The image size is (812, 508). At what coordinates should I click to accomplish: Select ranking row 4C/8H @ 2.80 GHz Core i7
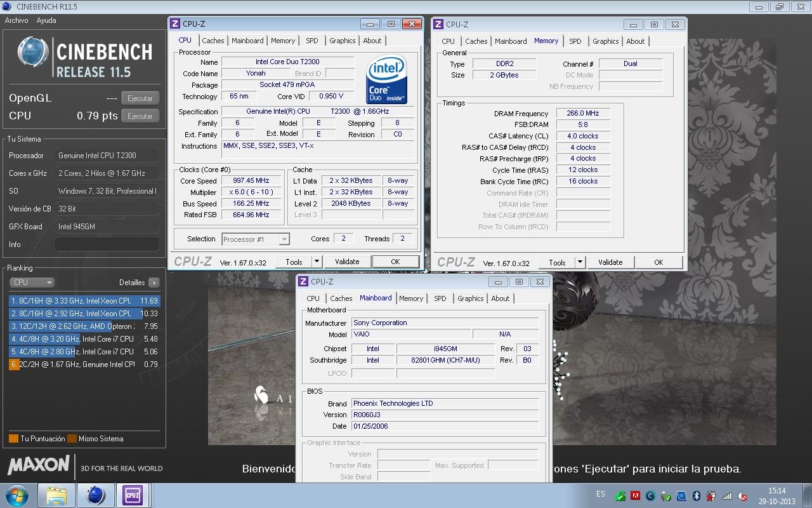click(84, 352)
